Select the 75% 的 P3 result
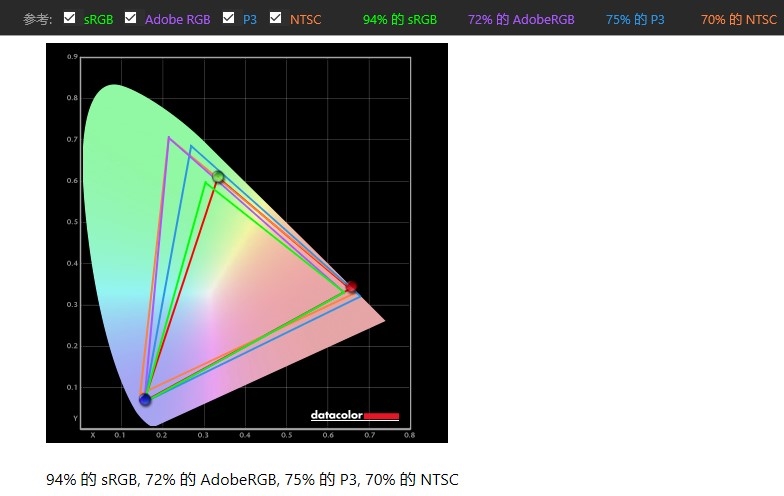This screenshot has width=784, height=496. point(635,20)
